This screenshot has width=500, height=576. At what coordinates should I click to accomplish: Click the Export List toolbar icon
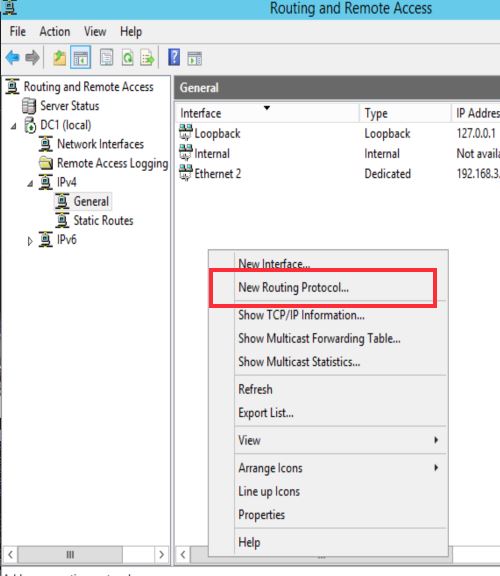pyautogui.click(x=147, y=58)
